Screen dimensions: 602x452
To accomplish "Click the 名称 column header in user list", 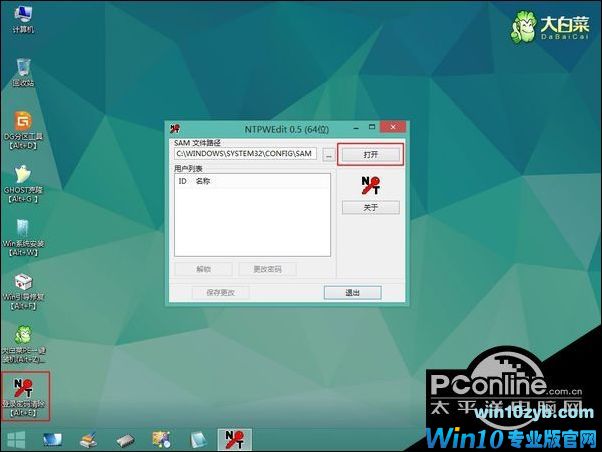I will pyautogui.click(x=203, y=182).
